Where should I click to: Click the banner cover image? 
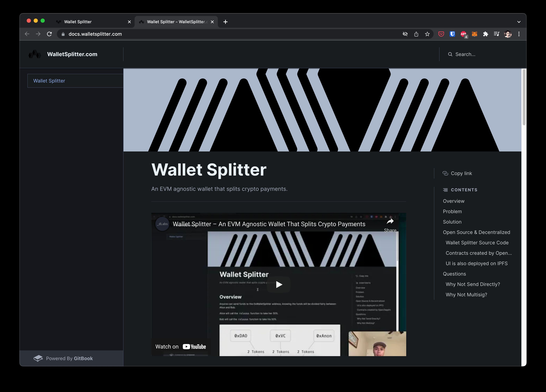pos(322,110)
